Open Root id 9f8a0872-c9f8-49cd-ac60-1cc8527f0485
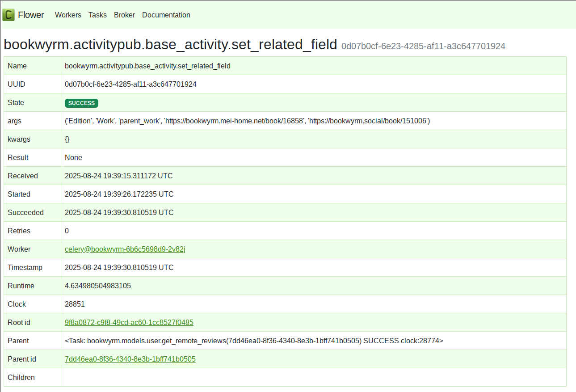 click(x=129, y=322)
